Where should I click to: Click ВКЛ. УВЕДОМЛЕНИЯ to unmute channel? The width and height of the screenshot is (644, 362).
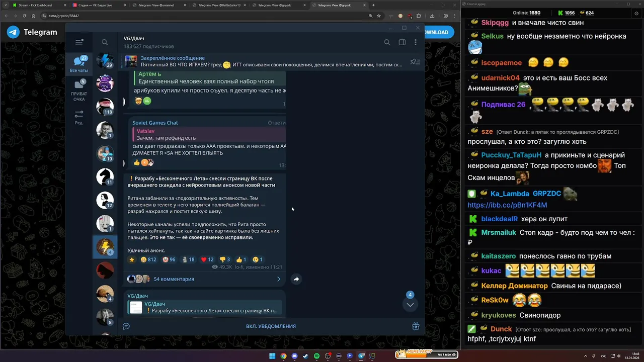click(271, 326)
